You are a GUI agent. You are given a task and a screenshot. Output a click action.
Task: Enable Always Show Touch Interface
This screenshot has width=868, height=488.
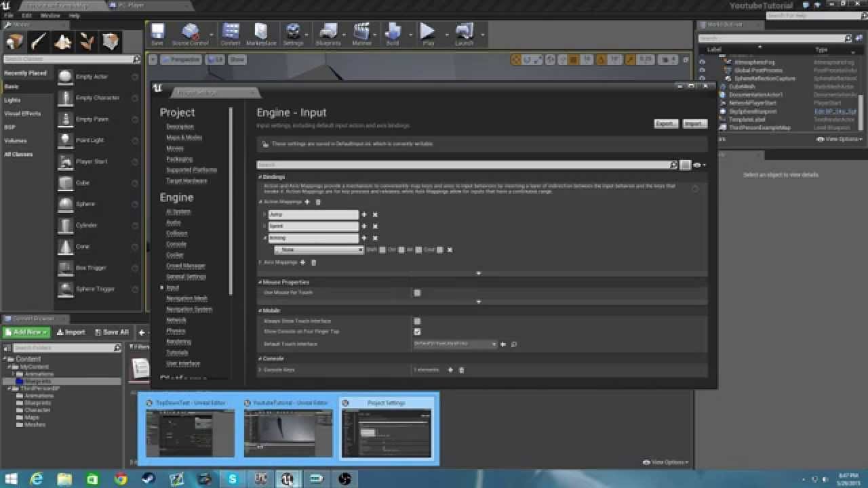417,321
